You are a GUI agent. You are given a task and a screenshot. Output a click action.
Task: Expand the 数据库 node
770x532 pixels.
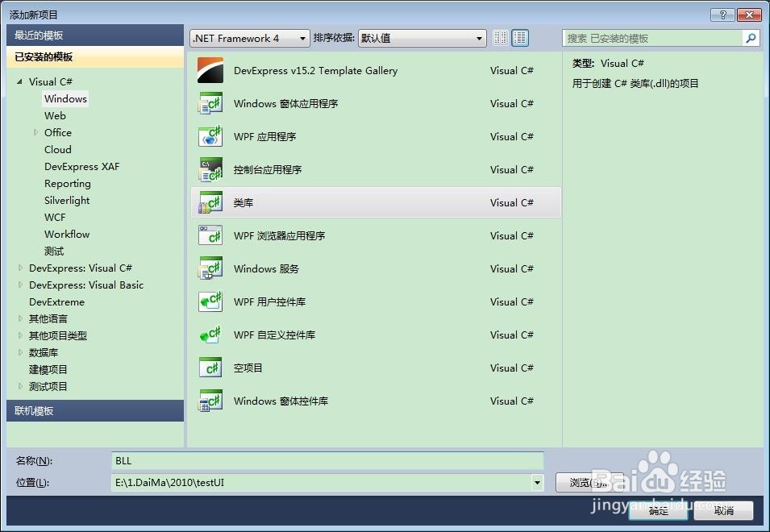(x=20, y=352)
